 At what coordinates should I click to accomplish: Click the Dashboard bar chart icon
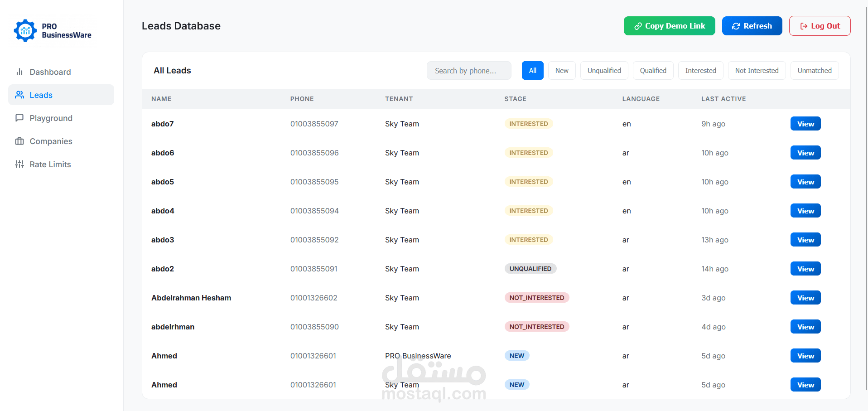click(19, 72)
